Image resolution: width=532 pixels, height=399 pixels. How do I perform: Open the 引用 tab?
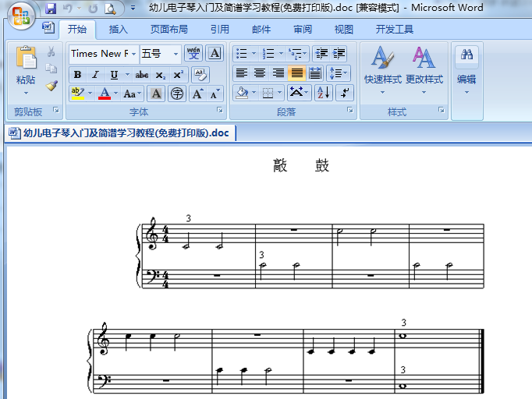(219, 30)
